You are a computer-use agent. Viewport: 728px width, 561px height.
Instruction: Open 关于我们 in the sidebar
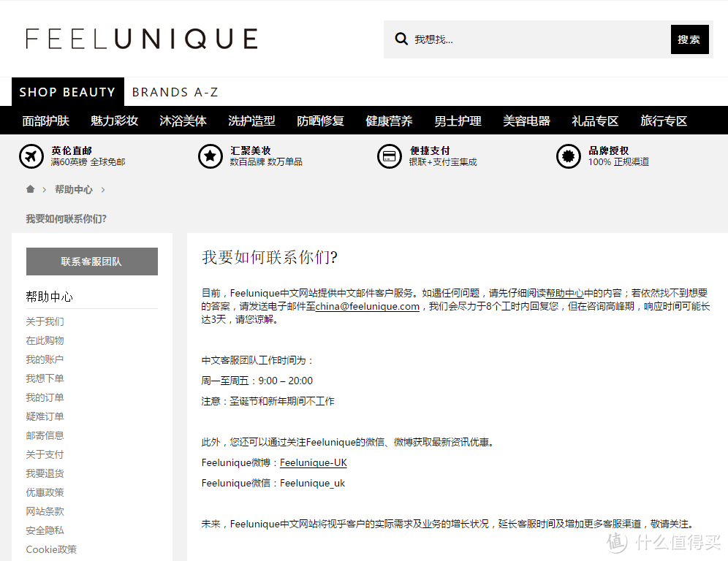(x=45, y=321)
